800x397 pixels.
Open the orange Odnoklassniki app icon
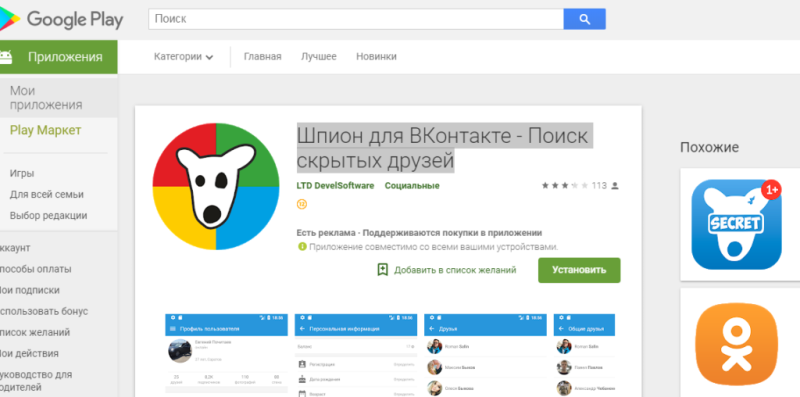pyautogui.click(x=736, y=344)
